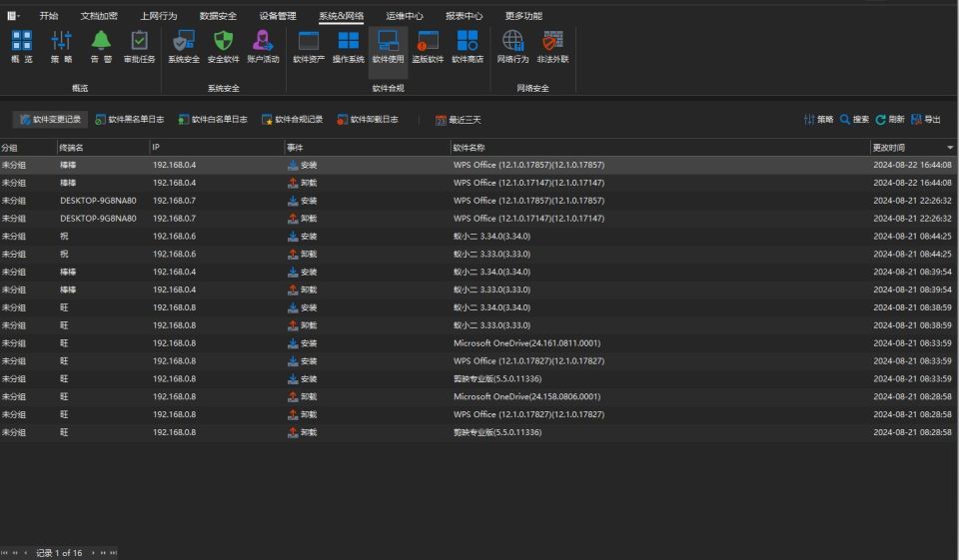This screenshot has height=560, width=959.
Task: Switch to 软件合规记录 compliance records
Action: click(x=293, y=120)
